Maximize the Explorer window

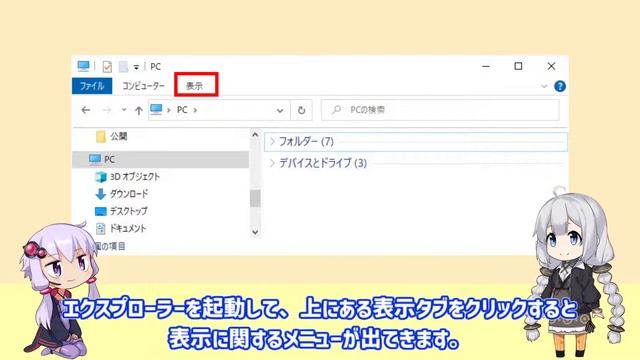tap(518, 66)
